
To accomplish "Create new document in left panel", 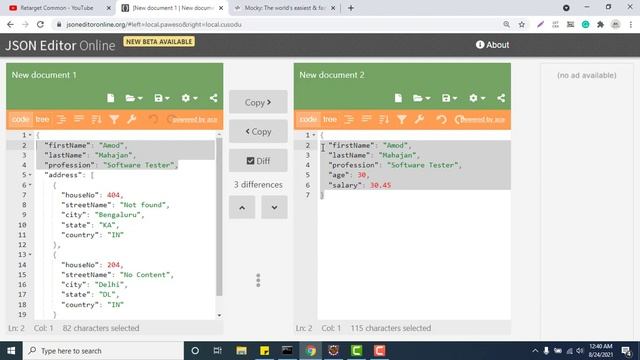I will tap(111, 98).
